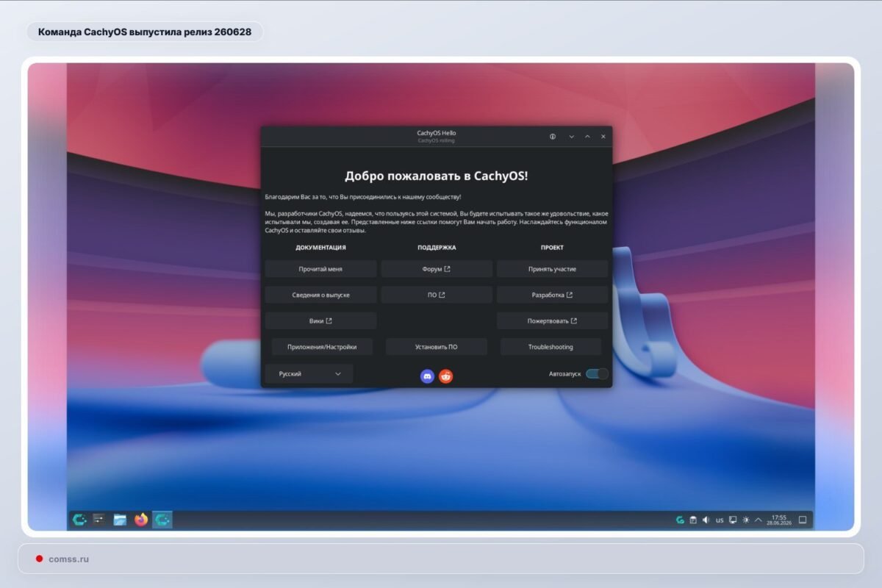
Task: Click the 'Добро пожаловать в CachyOS!' heading
Action: 437,176
